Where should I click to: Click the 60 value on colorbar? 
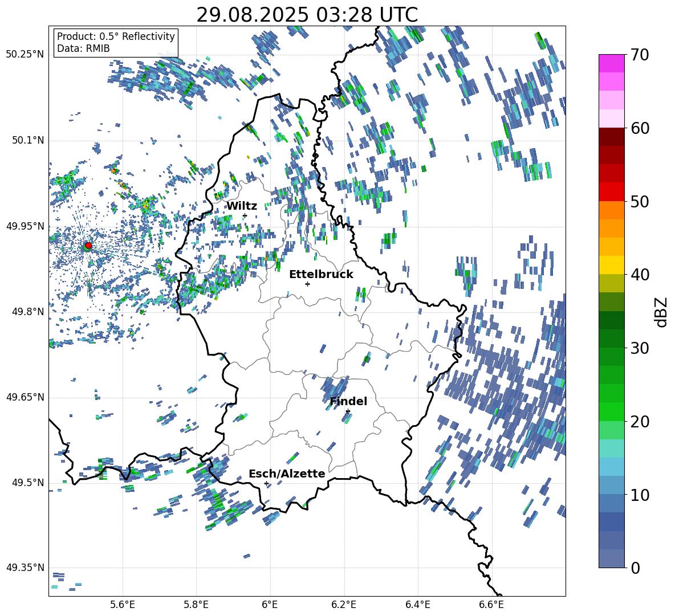pyautogui.click(x=640, y=128)
